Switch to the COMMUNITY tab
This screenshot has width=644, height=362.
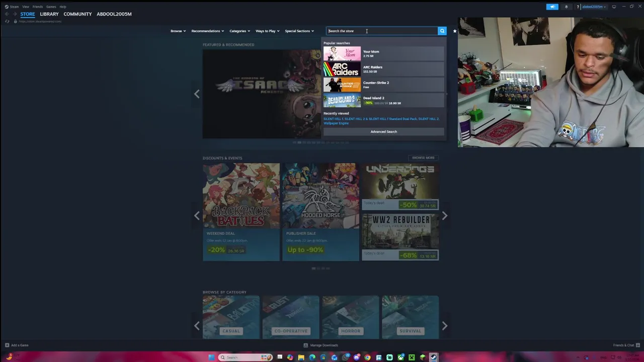click(x=77, y=14)
